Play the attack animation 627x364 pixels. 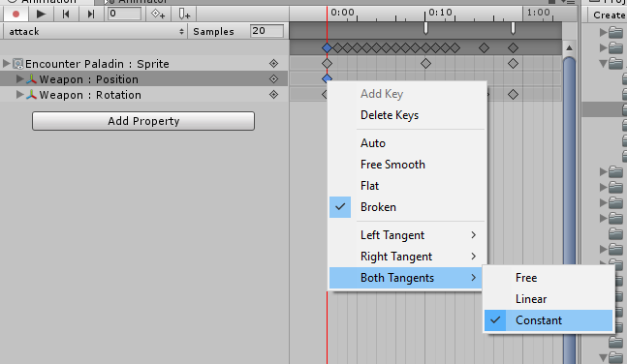(x=41, y=15)
